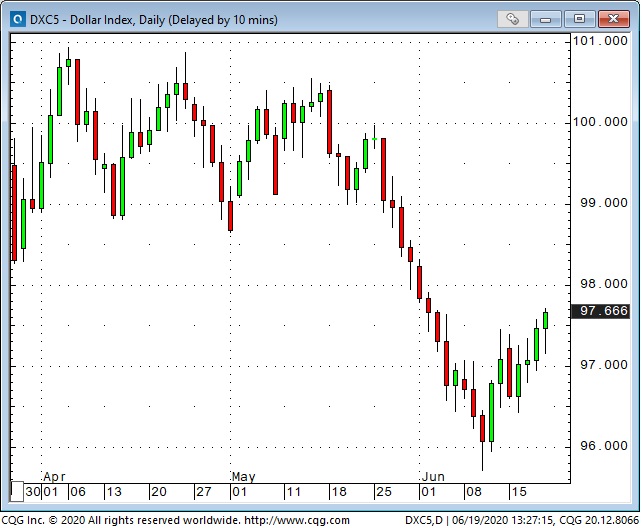This screenshot has width=642, height=528.
Task: Click the 100.000 price axis label
Action: (x=600, y=122)
